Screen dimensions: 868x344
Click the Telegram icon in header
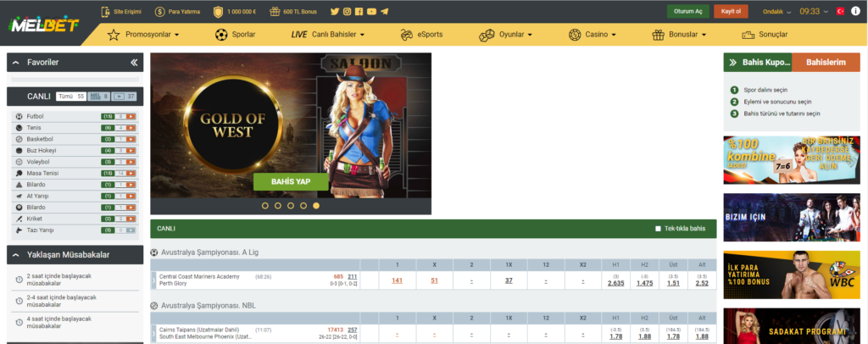tap(385, 12)
